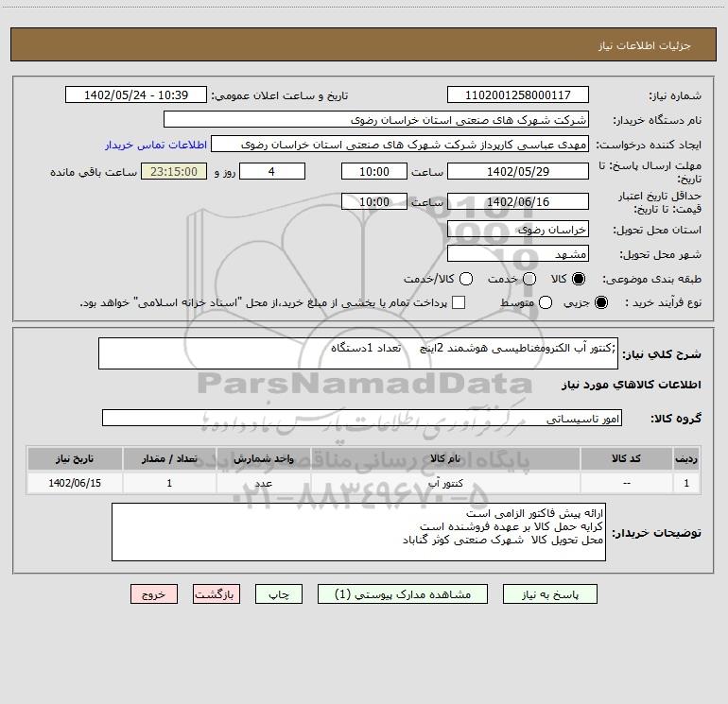Click the remaining time field 23:15:00
Viewport: 728px width, 704px height.
pos(174,171)
